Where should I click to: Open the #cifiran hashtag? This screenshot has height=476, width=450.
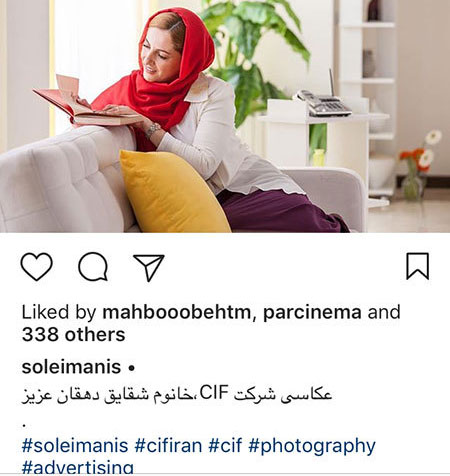(x=168, y=446)
